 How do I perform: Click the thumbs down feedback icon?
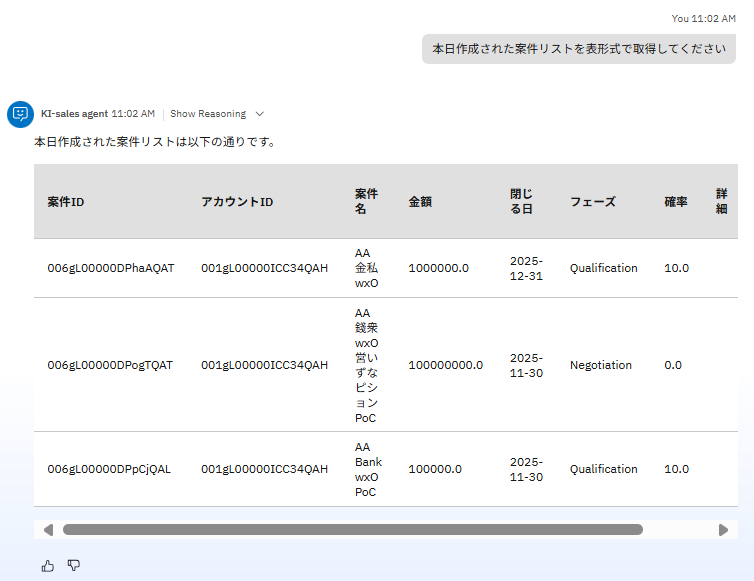(x=74, y=566)
